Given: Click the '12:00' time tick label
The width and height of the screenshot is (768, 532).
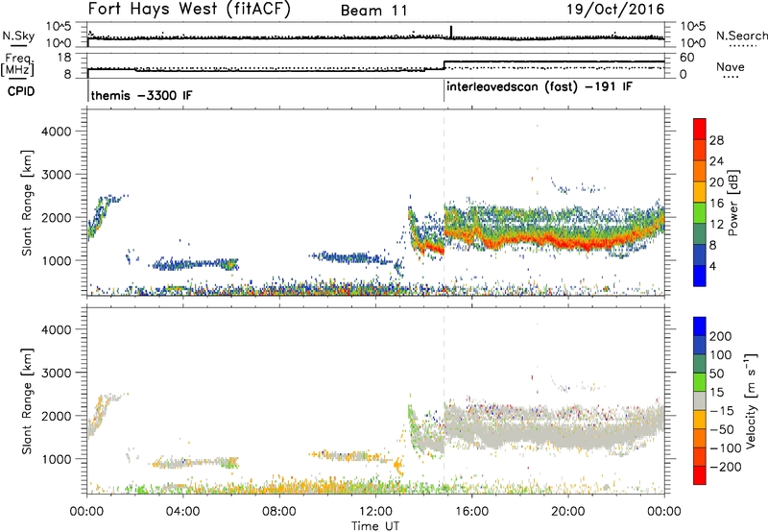Looking at the screenshot, I should click(375, 512).
